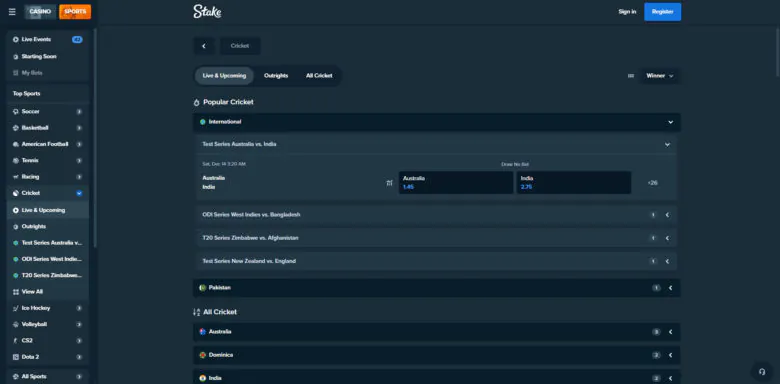780x384 pixels.
Task: Expand the Dominica section chevron
Action: click(671, 355)
